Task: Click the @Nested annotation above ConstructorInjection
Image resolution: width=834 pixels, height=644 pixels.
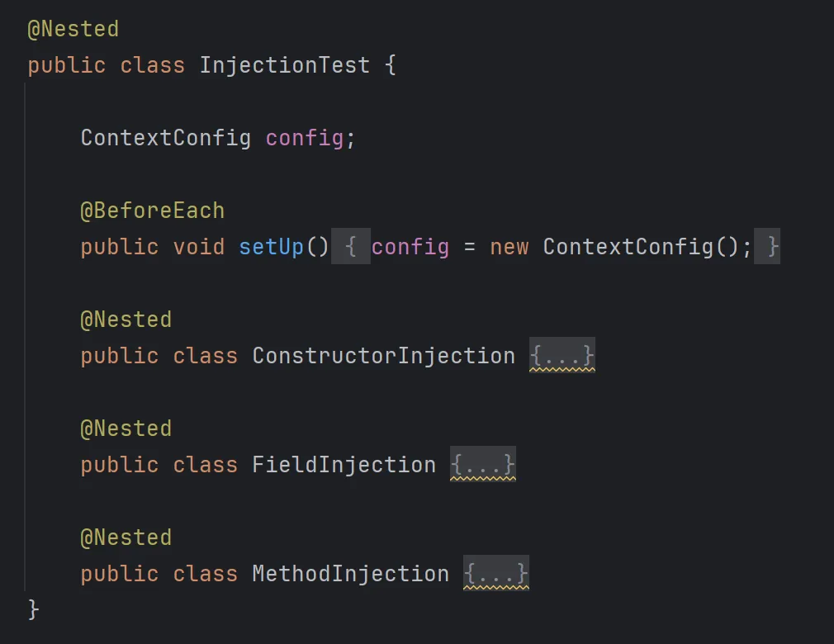Action: click(126, 320)
